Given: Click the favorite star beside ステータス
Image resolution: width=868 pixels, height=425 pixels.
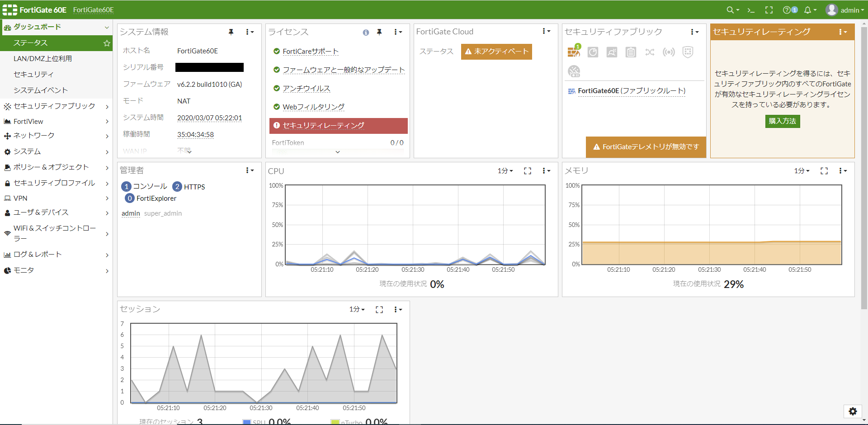Looking at the screenshot, I should (x=107, y=43).
